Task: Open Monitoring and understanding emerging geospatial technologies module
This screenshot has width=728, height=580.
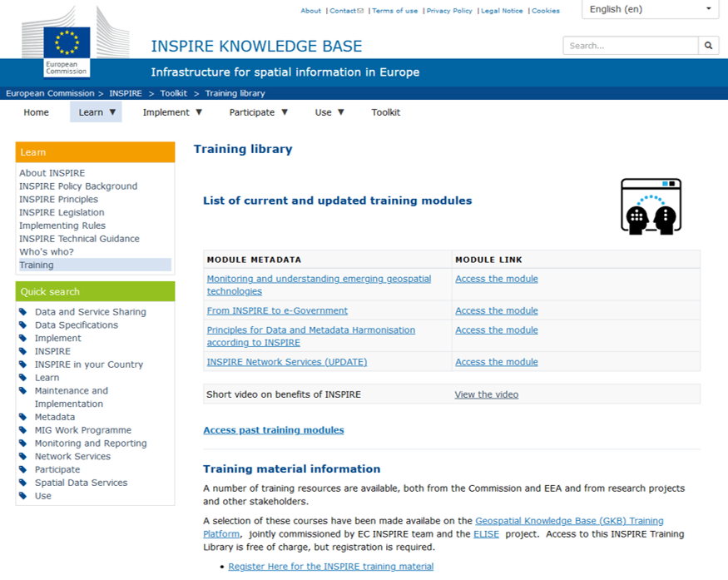Action: [319, 285]
